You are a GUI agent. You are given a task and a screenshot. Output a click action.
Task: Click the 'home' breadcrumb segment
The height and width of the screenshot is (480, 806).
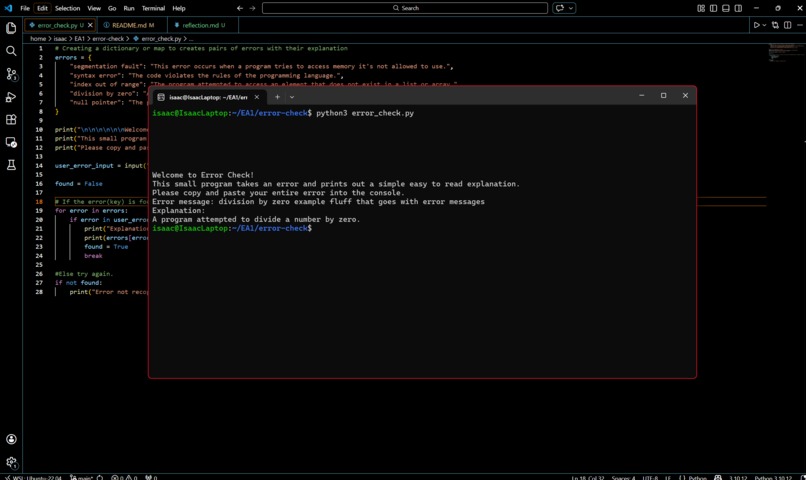tap(38, 39)
